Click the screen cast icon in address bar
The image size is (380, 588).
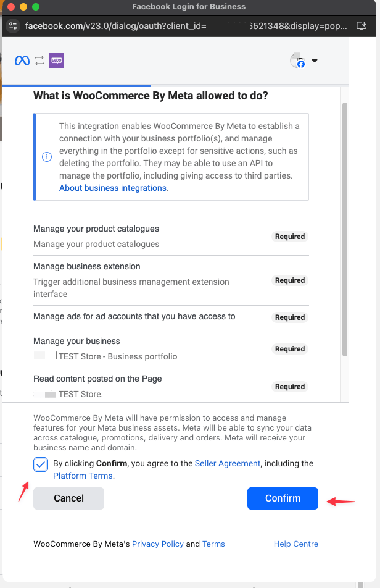[361, 27]
